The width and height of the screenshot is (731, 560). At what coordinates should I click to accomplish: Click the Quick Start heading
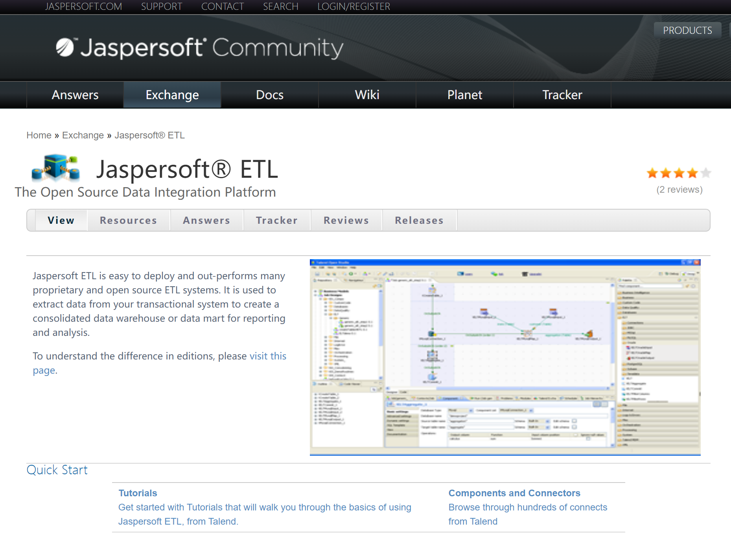(57, 470)
